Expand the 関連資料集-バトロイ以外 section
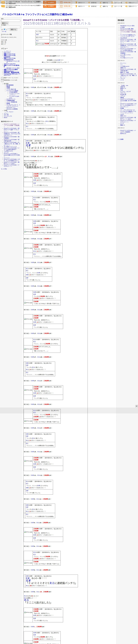The width and height of the screenshot is (138, 644). point(2,81)
